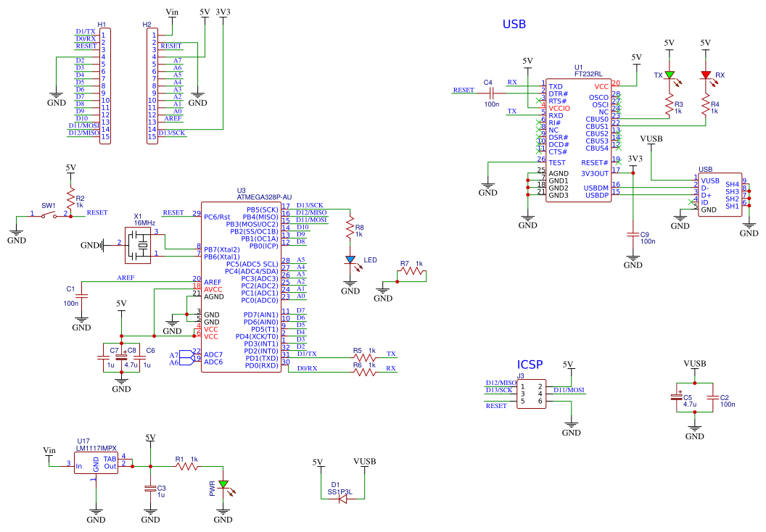
Task: Click the H2 pin header
Action: [x=152, y=86]
